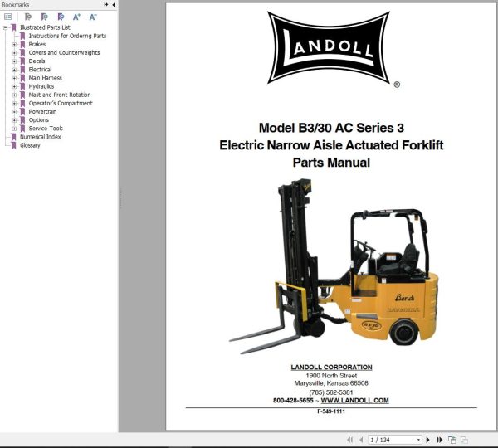This screenshot has width=498, height=448.
Task: Expand the Options bookmark node
Action: (14, 120)
